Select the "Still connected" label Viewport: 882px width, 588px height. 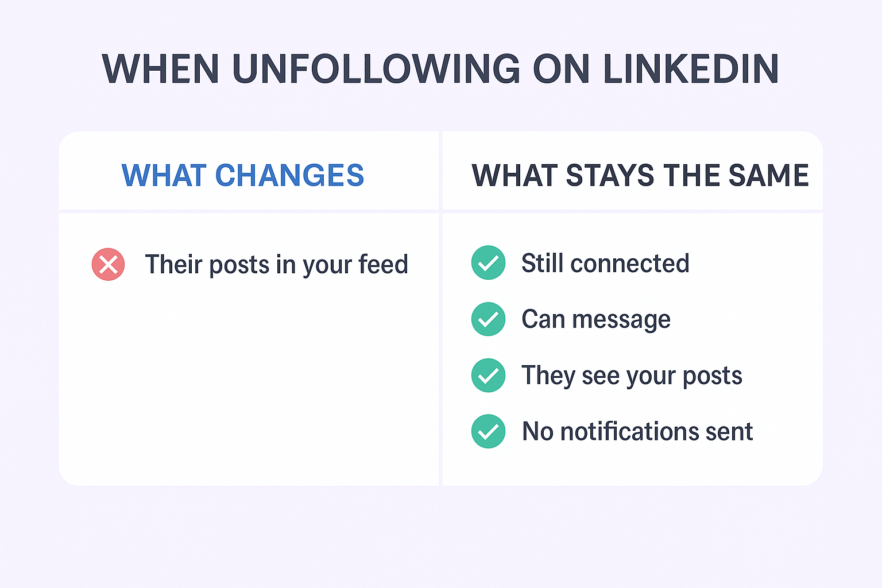(605, 263)
